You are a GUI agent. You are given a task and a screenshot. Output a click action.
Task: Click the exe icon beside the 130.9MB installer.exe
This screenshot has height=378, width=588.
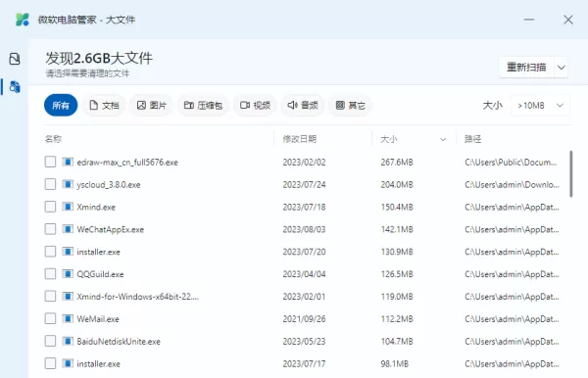click(x=68, y=252)
